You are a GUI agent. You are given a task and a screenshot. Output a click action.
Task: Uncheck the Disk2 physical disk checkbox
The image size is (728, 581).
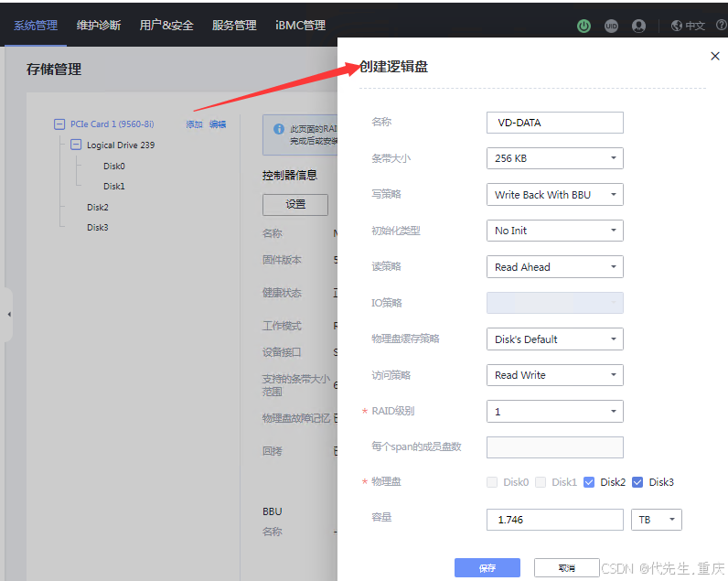(589, 482)
